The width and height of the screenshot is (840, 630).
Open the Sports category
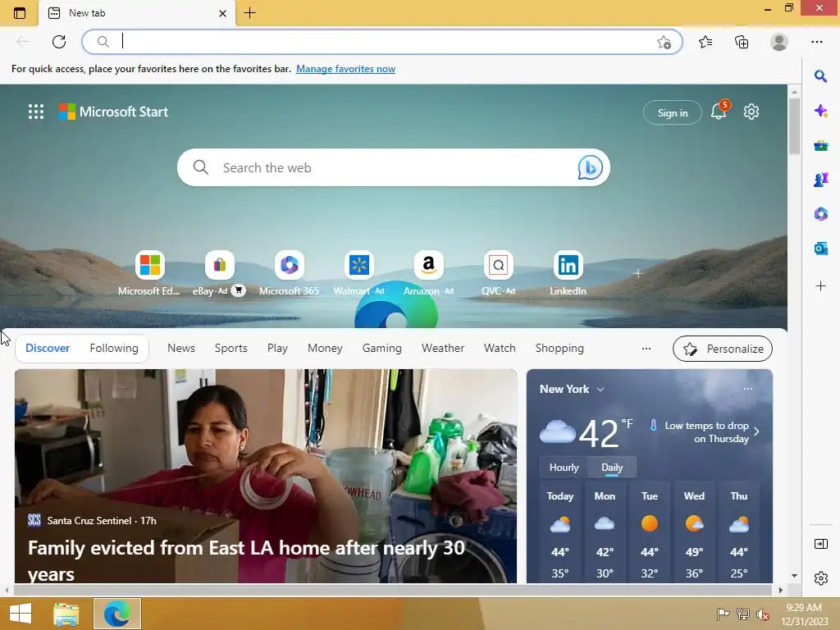click(x=231, y=348)
